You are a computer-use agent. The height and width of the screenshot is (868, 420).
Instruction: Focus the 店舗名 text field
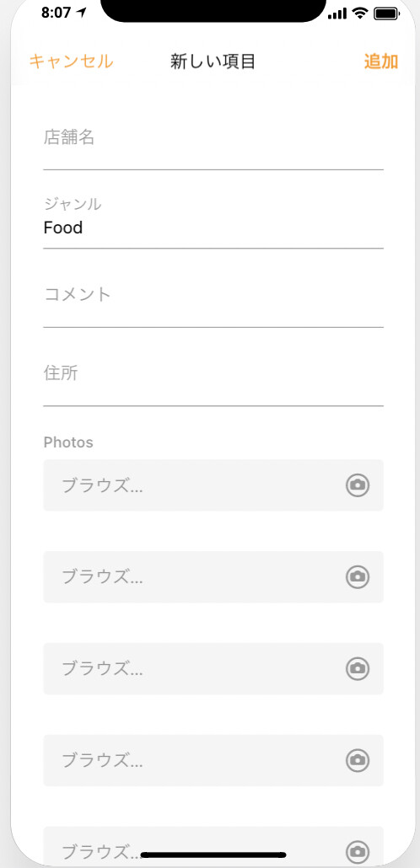[x=213, y=142]
